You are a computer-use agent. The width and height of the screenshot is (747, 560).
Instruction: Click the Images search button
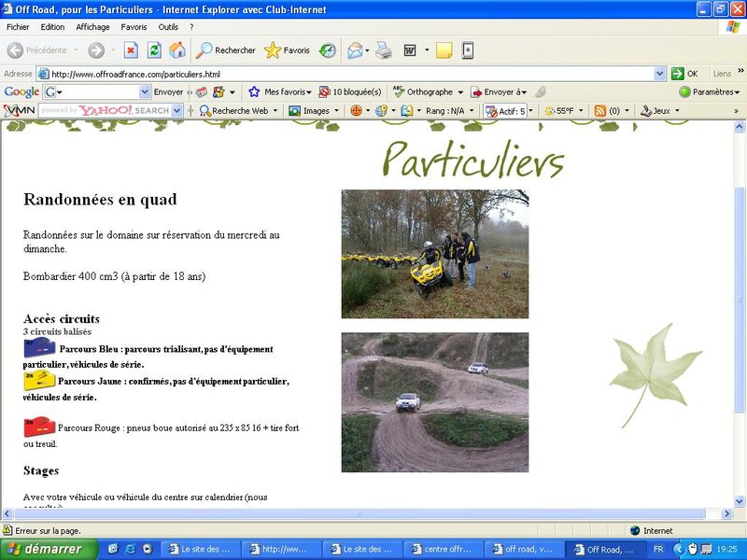coord(310,110)
